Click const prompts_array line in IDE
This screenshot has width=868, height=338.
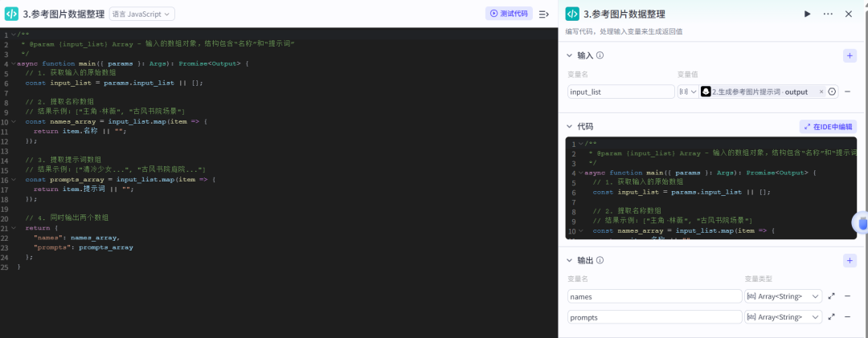pos(120,180)
